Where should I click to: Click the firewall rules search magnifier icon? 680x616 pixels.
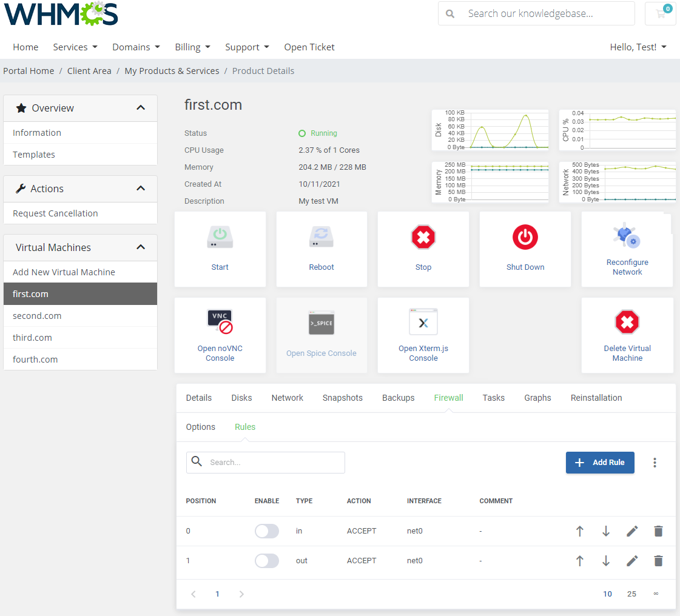(x=197, y=461)
